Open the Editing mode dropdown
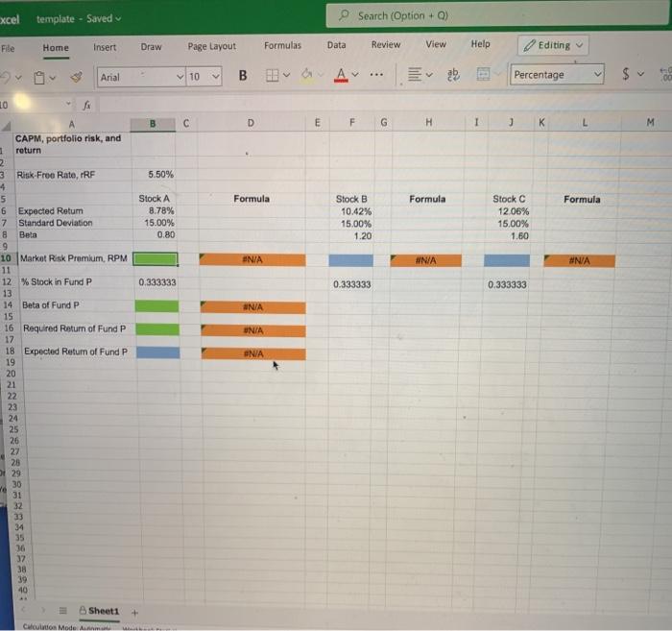 click(553, 45)
